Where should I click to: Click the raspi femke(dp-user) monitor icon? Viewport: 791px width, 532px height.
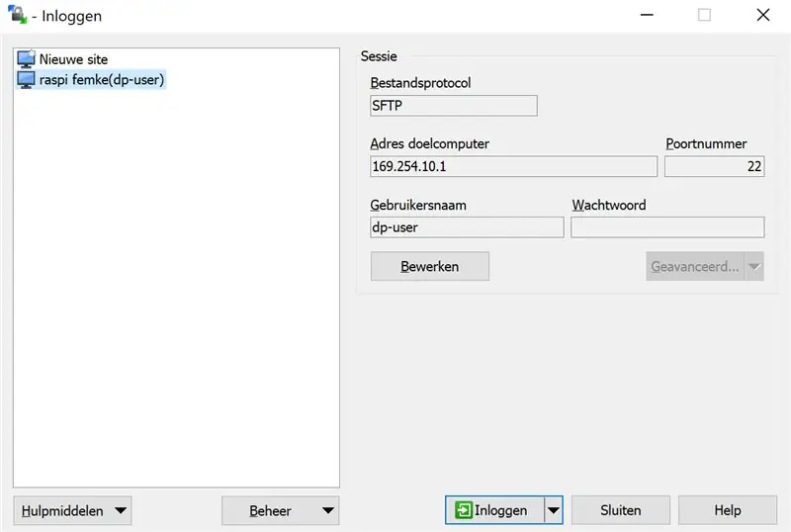pyautogui.click(x=27, y=80)
